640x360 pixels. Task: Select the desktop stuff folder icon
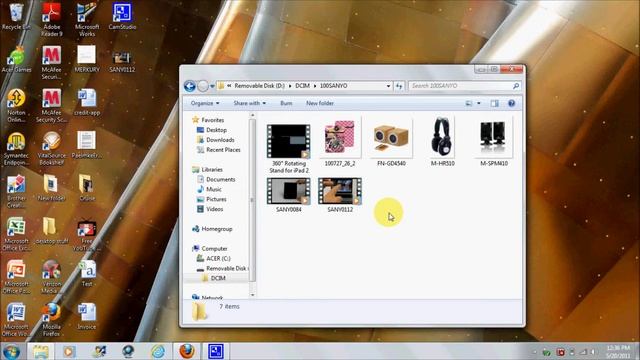click(x=51, y=231)
